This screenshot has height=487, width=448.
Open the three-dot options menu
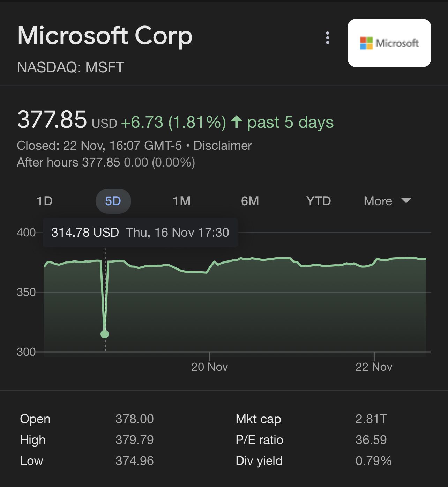327,38
